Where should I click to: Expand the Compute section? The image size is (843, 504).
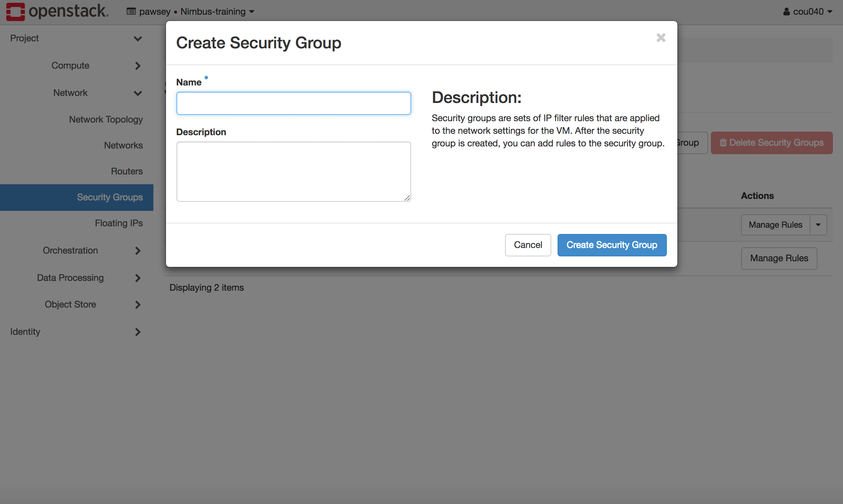click(138, 65)
